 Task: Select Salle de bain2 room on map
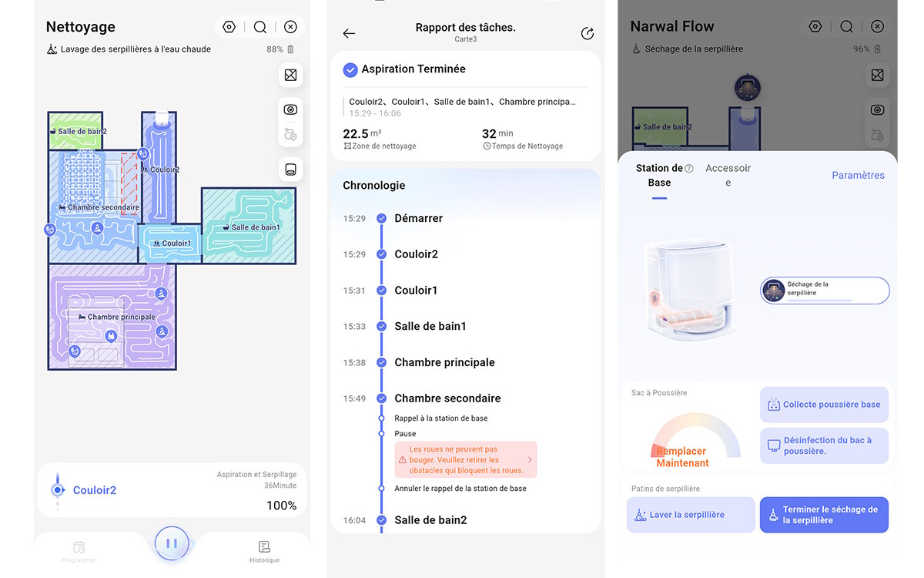pos(76,131)
